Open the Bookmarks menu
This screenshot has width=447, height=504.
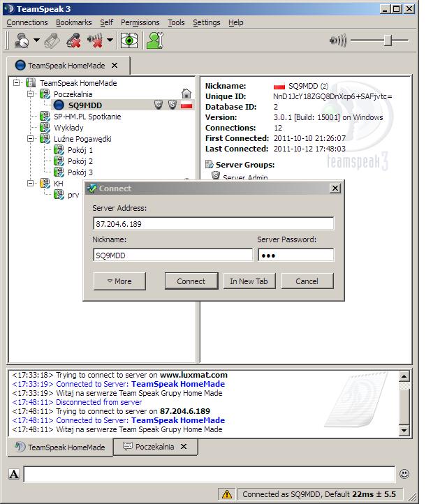point(73,22)
